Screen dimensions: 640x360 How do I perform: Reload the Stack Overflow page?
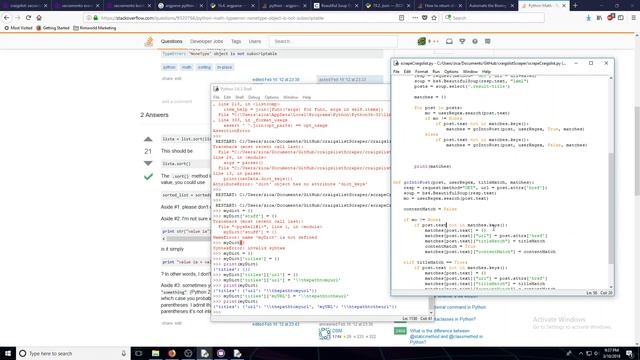coord(28,18)
